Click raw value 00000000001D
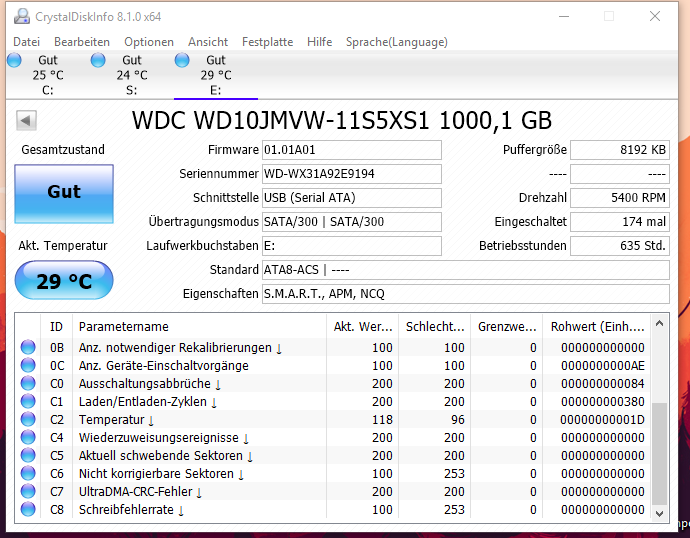 (602, 420)
